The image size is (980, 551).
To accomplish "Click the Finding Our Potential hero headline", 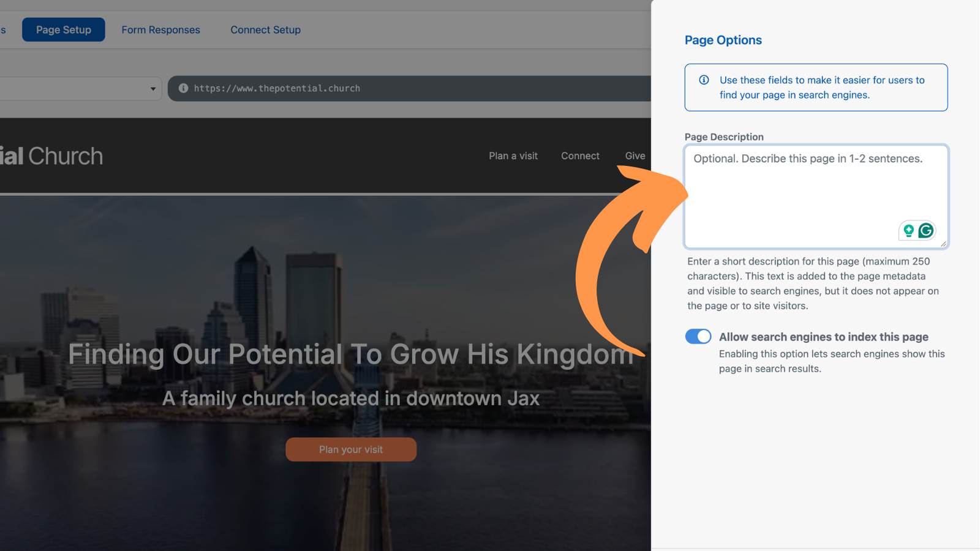I will [x=351, y=354].
